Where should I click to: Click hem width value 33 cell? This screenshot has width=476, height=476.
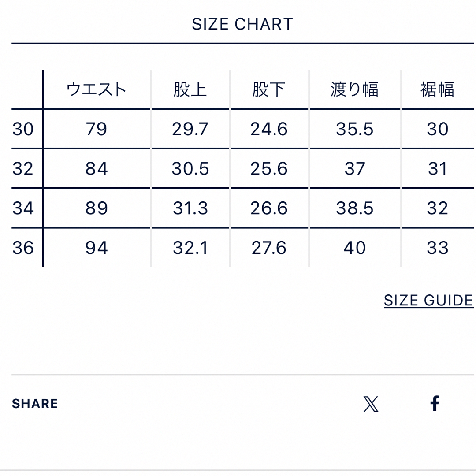tap(437, 248)
